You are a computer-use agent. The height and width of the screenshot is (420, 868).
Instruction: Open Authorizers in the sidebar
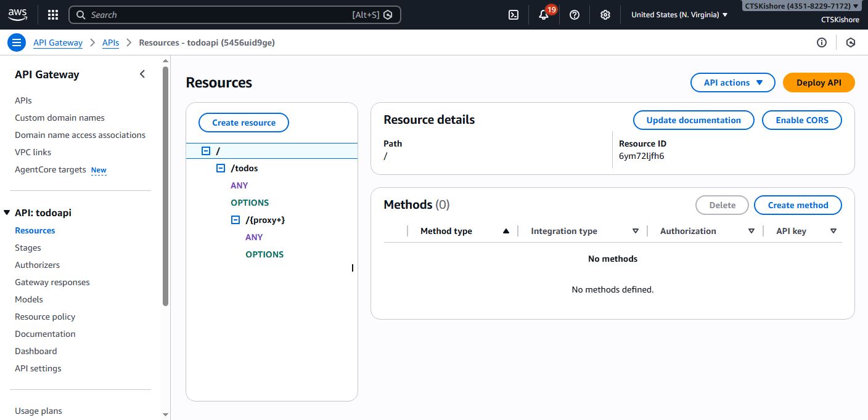(37, 265)
